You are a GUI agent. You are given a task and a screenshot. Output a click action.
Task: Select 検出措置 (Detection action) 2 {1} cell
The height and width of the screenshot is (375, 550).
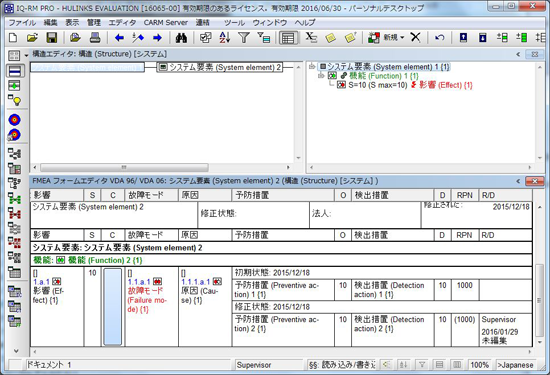coord(393,330)
